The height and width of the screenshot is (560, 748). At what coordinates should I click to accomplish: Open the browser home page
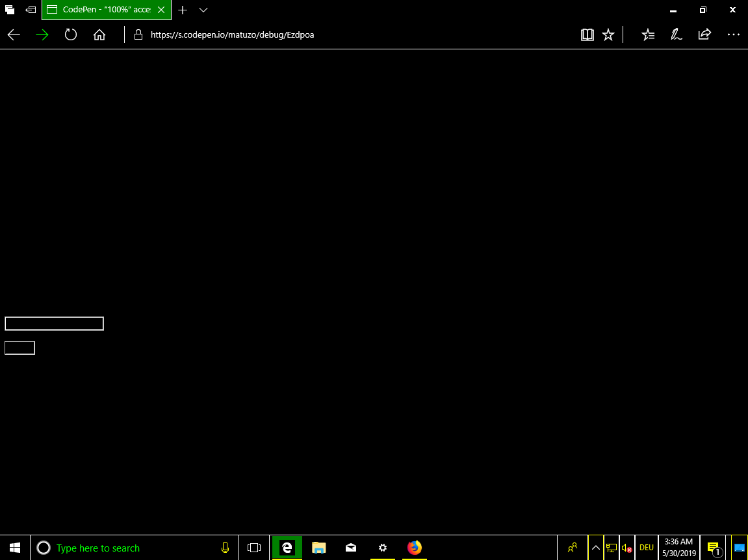(99, 35)
